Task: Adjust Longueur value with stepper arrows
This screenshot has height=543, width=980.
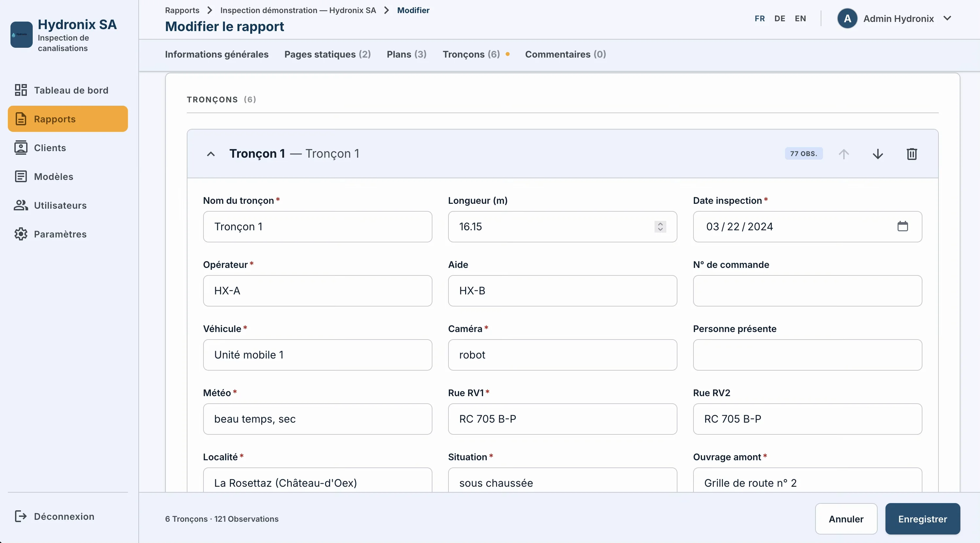Action: click(660, 226)
